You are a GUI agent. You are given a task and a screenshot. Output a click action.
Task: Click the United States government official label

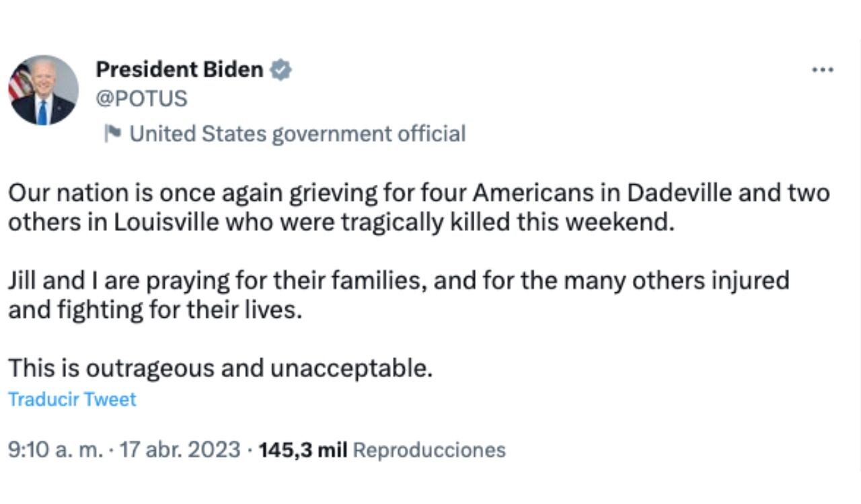[x=299, y=132]
